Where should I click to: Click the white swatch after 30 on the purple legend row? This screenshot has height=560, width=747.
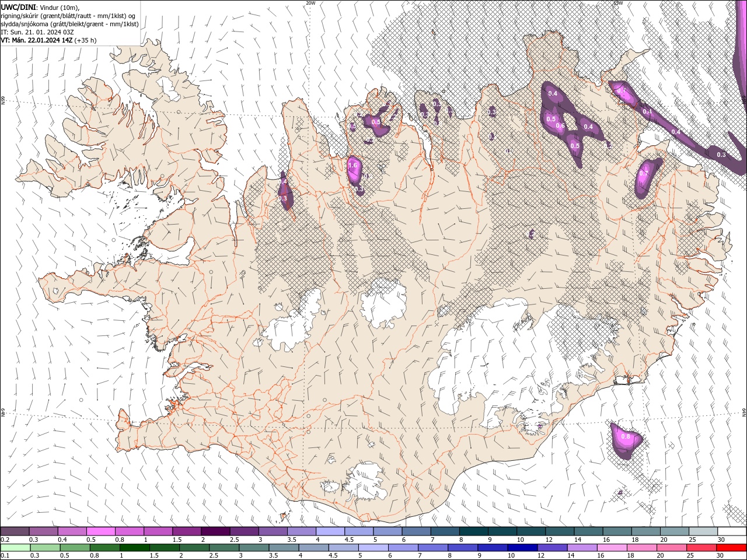tap(732, 531)
